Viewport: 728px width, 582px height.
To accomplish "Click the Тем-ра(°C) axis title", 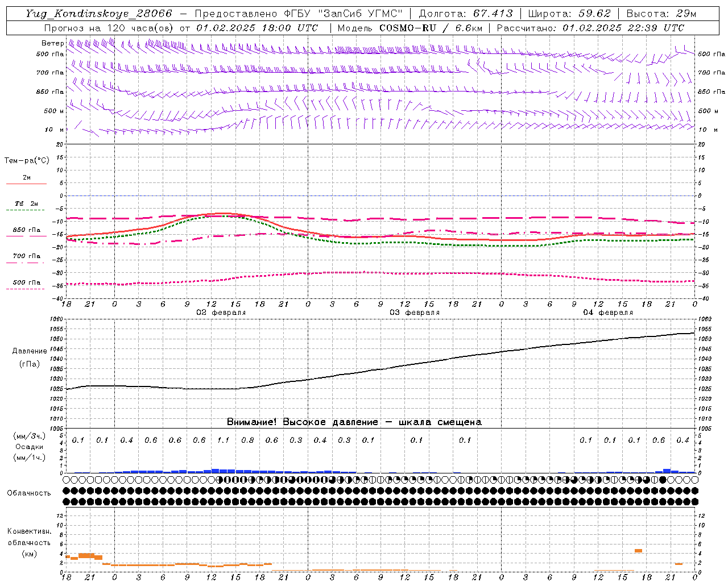I will pos(27,161).
